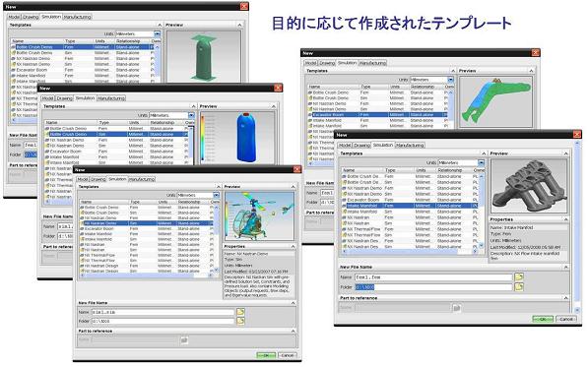Collapse New File Name section in helicopter dialog
This screenshot has height=367, width=588.
click(x=293, y=303)
